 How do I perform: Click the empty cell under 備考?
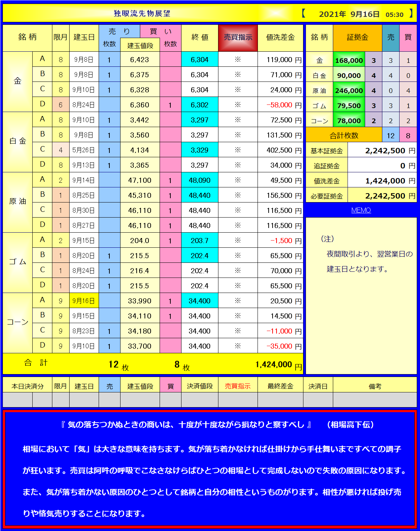[375, 400]
